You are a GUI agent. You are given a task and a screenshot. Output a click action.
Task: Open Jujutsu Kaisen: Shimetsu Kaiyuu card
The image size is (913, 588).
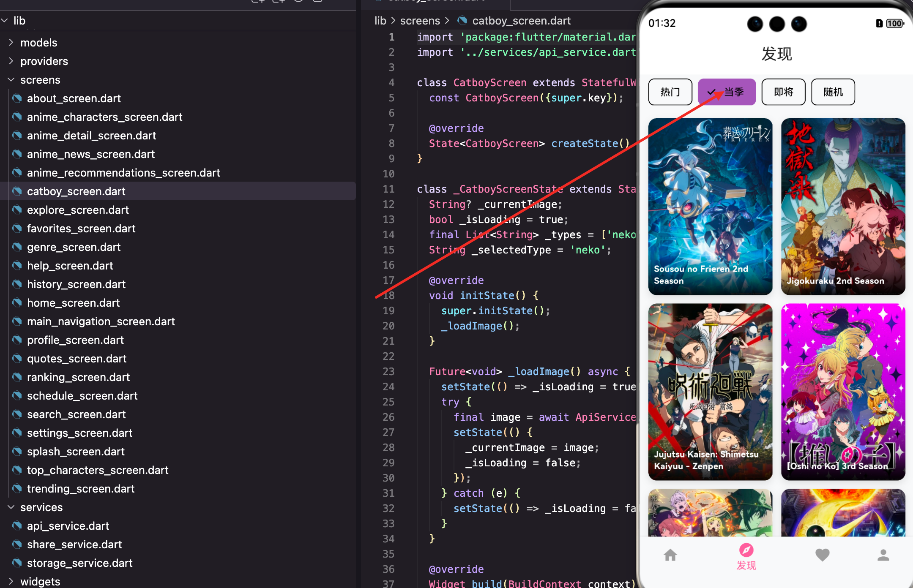click(x=710, y=392)
